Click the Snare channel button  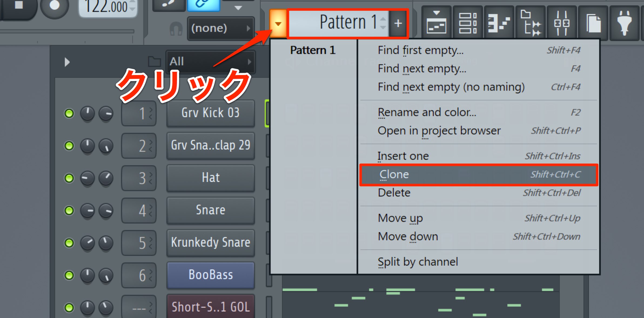[x=210, y=210]
